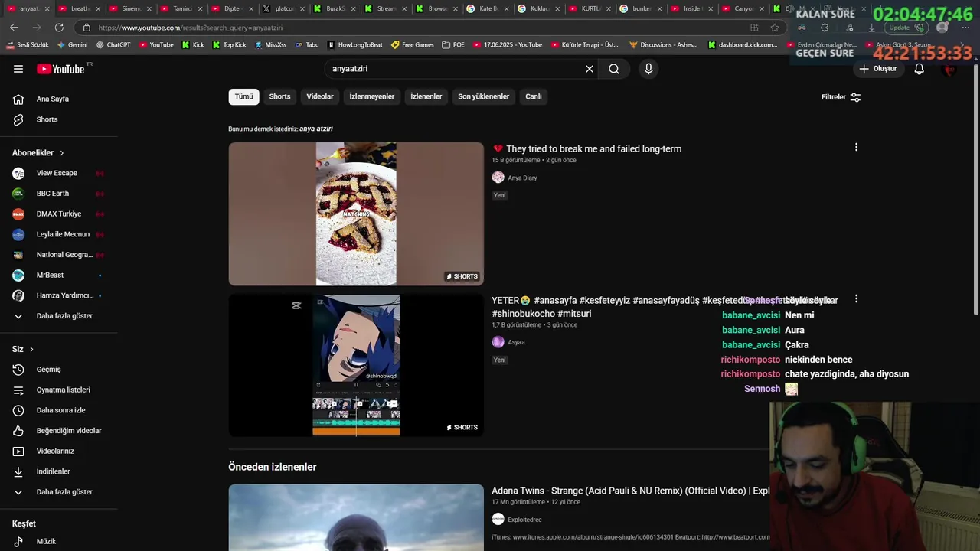This screenshot has height=551, width=980.
Task: Open the Sesli Sözlük bookmark
Action: tap(28, 44)
